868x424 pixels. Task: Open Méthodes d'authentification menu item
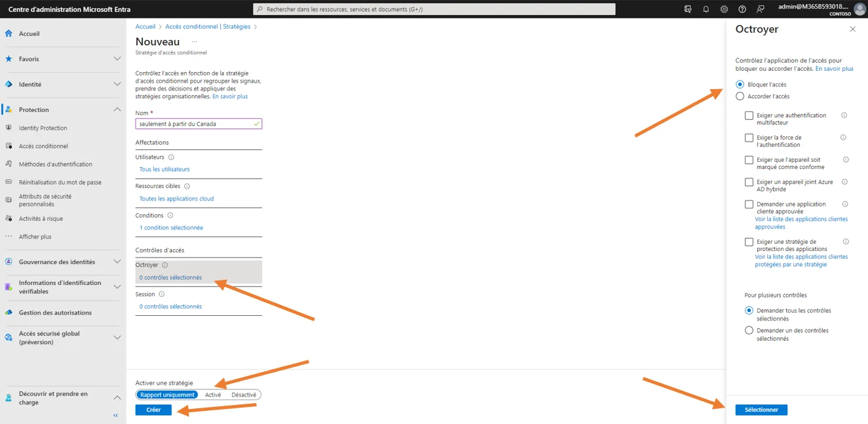point(55,164)
